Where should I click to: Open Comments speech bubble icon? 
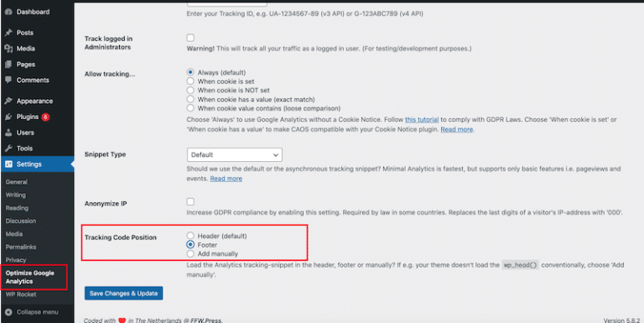[x=8, y=81]
